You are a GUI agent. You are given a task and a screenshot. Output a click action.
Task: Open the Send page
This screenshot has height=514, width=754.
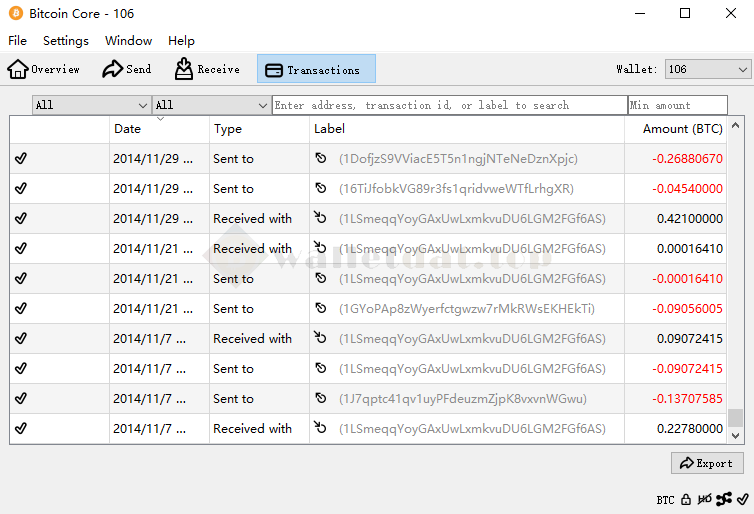tap(127, 69)
